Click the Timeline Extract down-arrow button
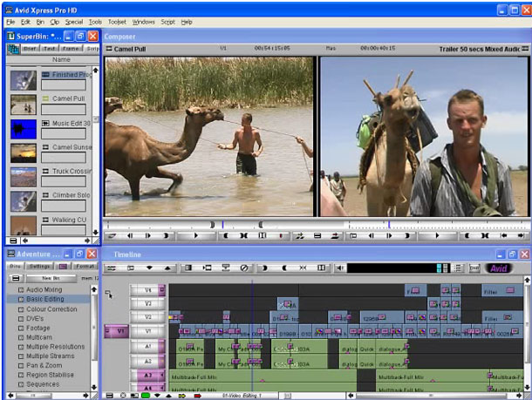The height and width of the screenshot is (400, 532). tap(149, 268)
